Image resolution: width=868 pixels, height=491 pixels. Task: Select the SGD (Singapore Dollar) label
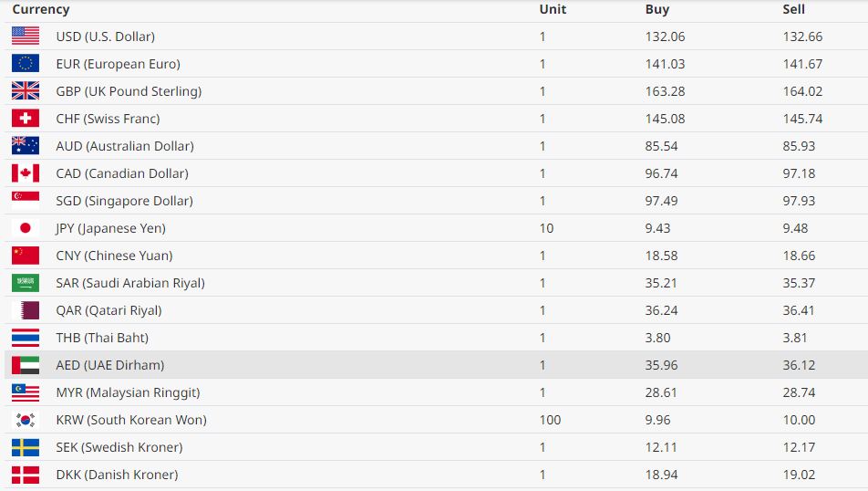tap(124, 201)
